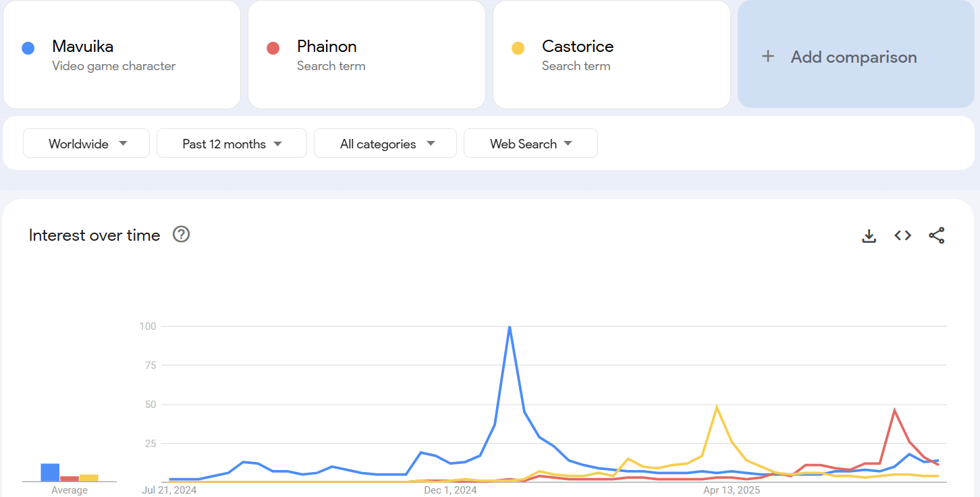This screenshot has height=497, width=980.
Task: Open the Worldwide region dropdown
Action: pyautogui.click(x=86, y=143)
